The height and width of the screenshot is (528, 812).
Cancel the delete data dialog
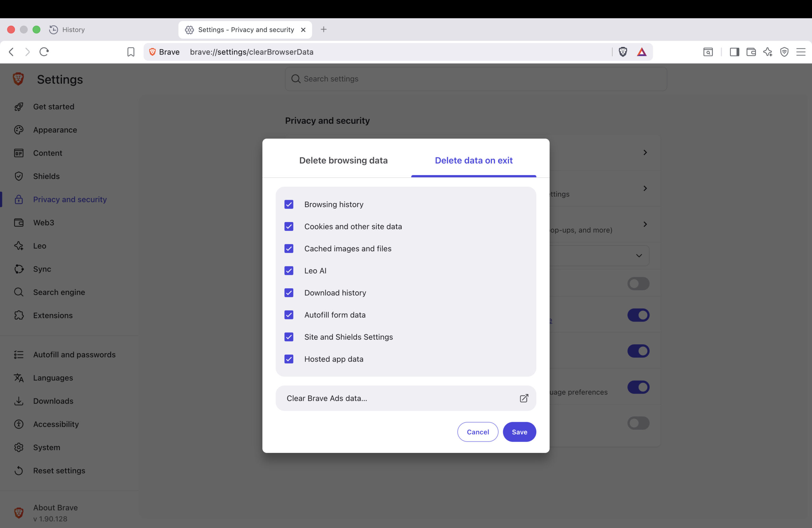[x=478, y=432]
